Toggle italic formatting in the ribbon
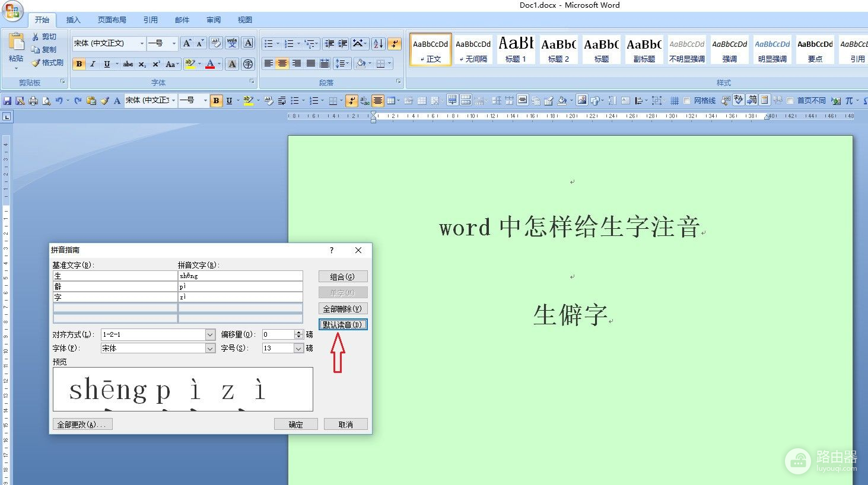 (x=93, y=64)
